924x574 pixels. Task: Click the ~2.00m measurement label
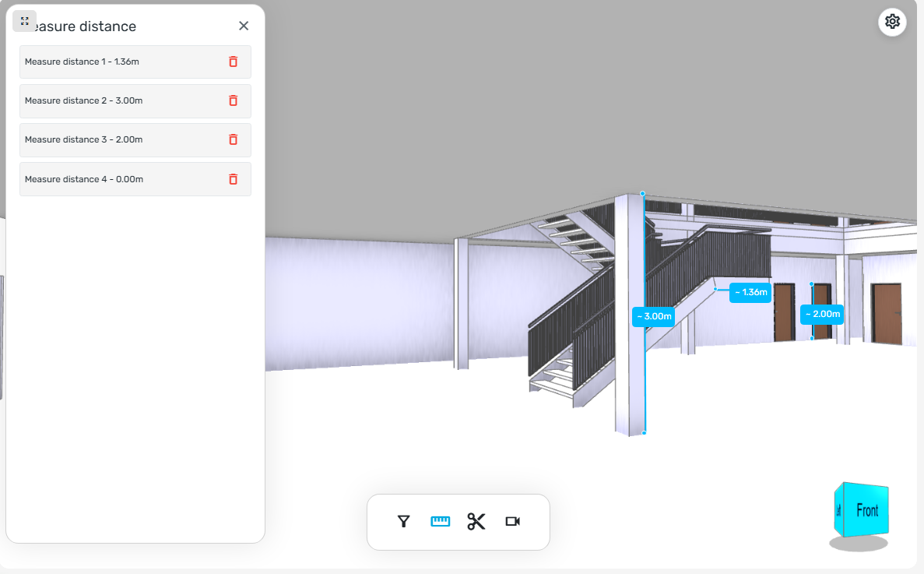(822, 314)
